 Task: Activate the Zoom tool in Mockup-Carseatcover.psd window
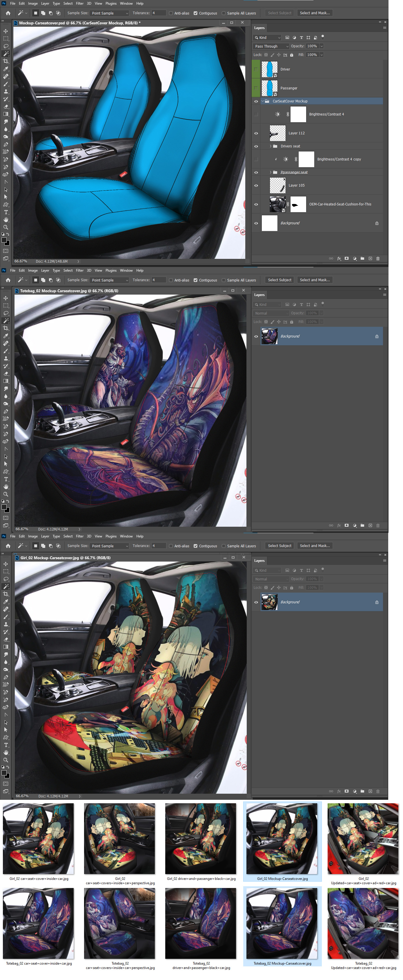point(6,227)
